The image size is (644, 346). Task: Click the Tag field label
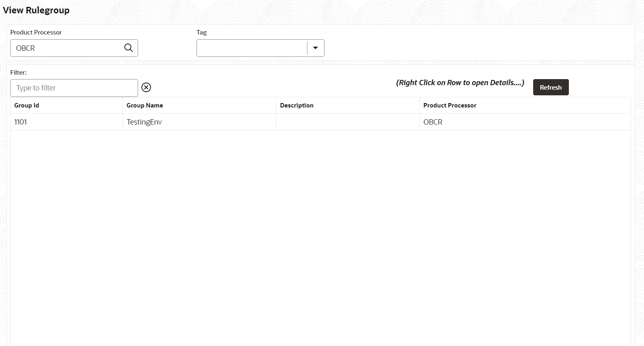coord(202,32)
